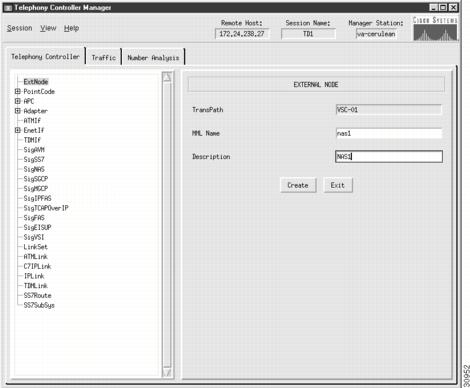Select the SigNAS tree item
Screen dimensions: 470x388
(x=34, y=169)
